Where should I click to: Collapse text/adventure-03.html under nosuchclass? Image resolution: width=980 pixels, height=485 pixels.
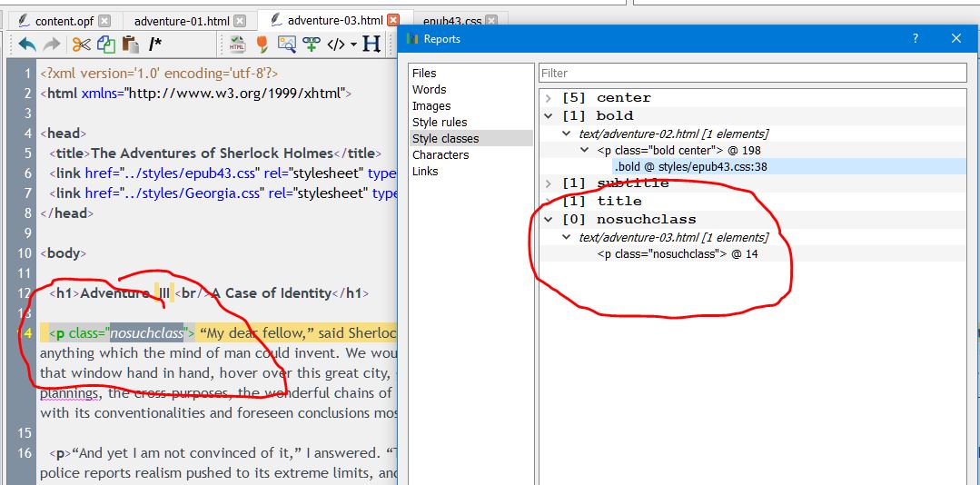click(566, 237)
